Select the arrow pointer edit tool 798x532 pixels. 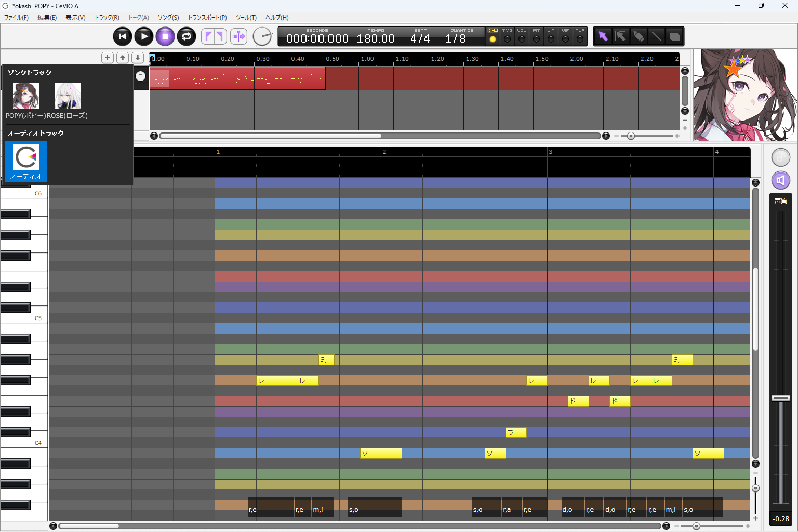pyautogui.click(x=603, y=36)
